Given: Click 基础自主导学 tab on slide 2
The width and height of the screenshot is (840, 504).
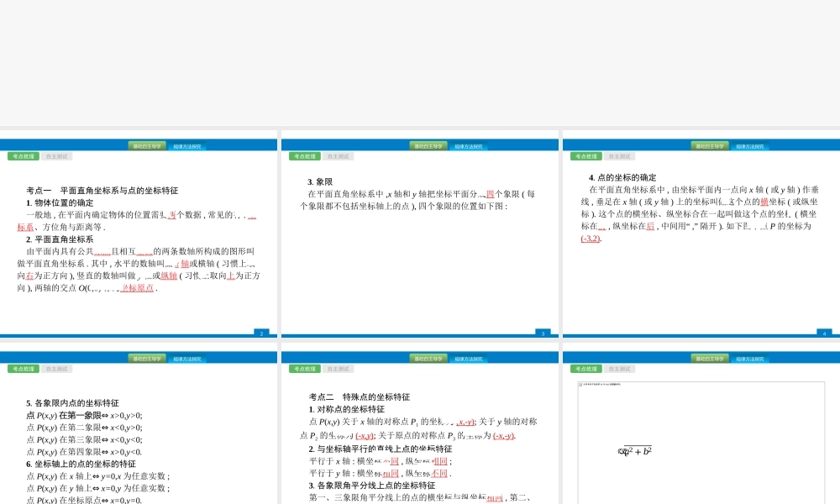Looking at the screenshot, I should coord(147,146).
